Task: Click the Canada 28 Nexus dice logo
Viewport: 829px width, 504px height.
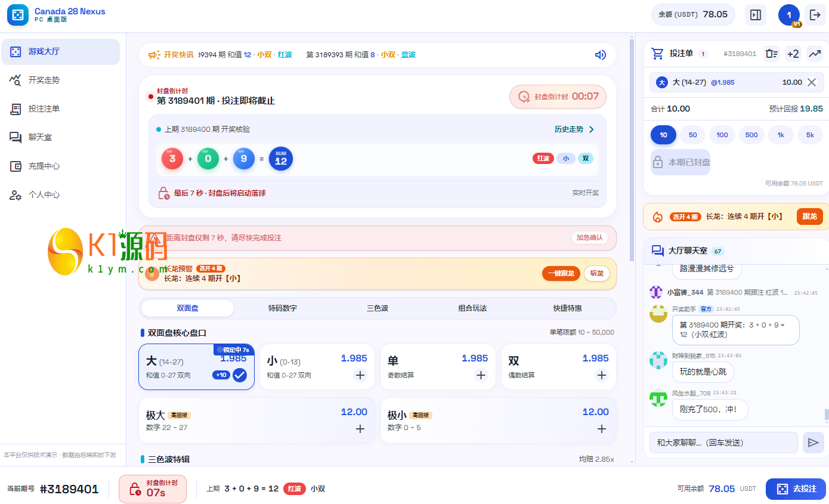Action: (x=18, y=15)
